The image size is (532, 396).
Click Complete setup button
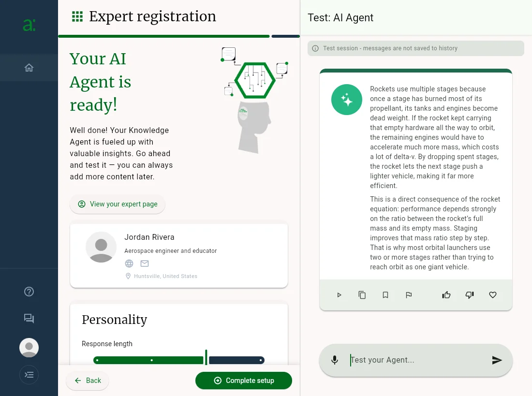[244, 381]
